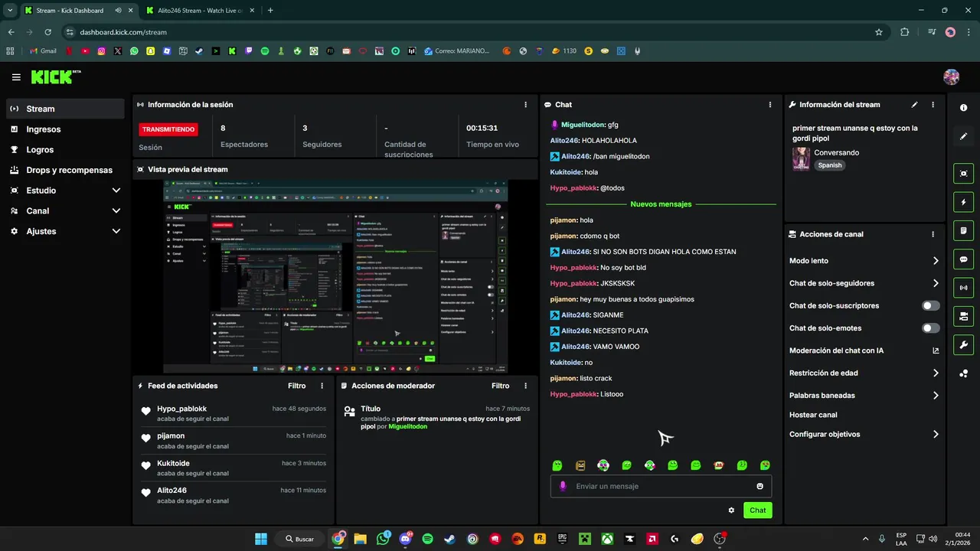Click the Conversando category thumbnail

pos(801,158)
